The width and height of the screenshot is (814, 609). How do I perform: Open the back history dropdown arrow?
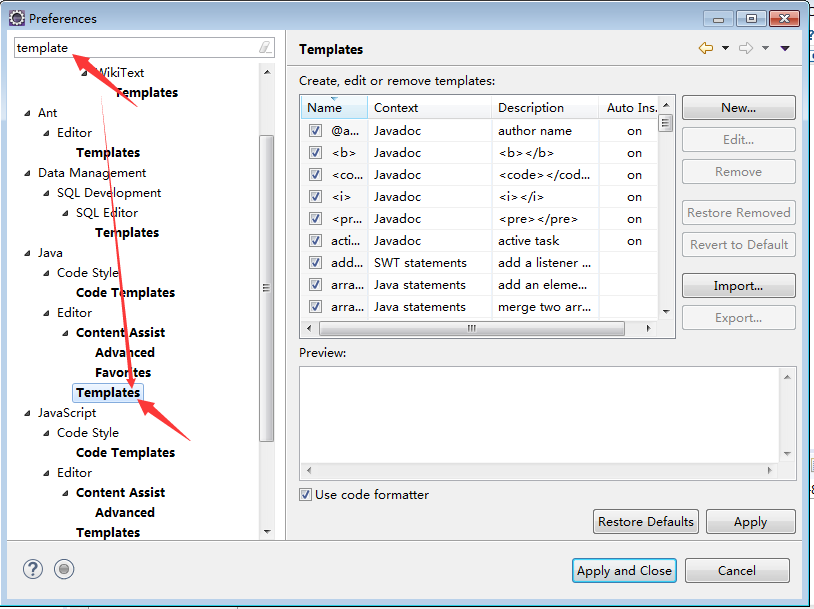725,48
